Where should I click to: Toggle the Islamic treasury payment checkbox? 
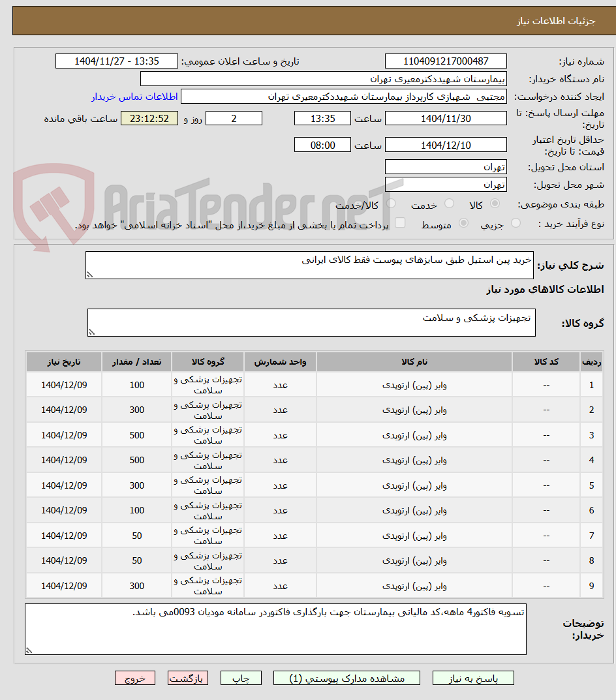click(400, 222)
